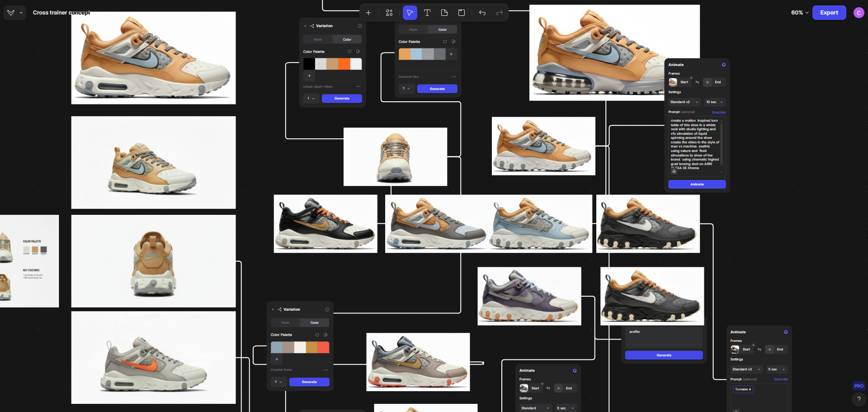This screenshot has height=412, width=868.
Task: Click the profile text input field
Action: coord(664,337)
